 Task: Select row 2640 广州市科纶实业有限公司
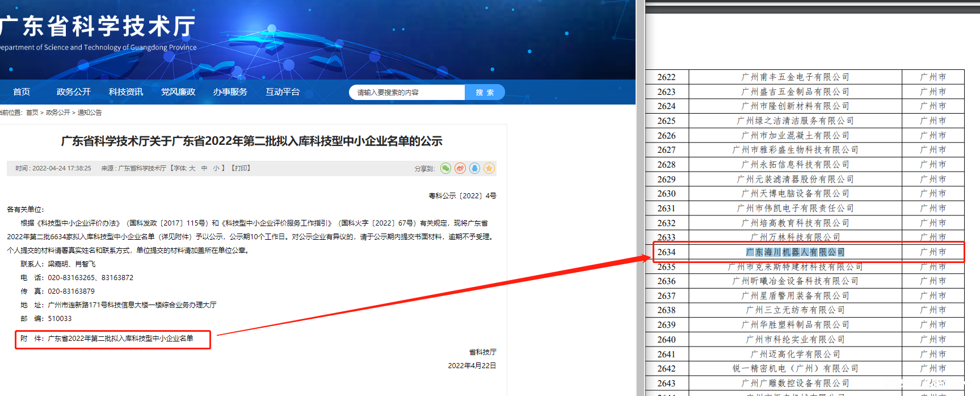tap(805, 339)
